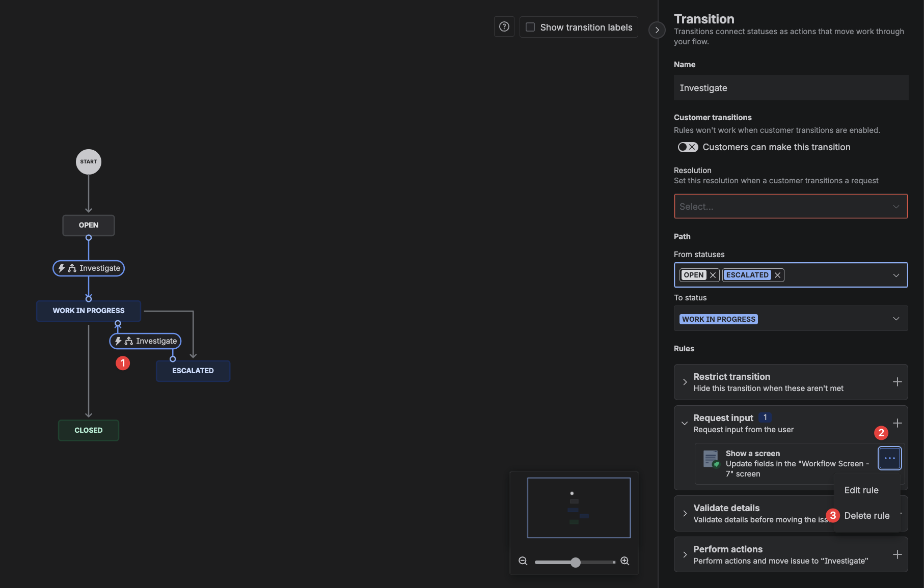Add a Perform actions rule with plus
This screenshot has width=924, height=588.
click(x=897, y=554)
